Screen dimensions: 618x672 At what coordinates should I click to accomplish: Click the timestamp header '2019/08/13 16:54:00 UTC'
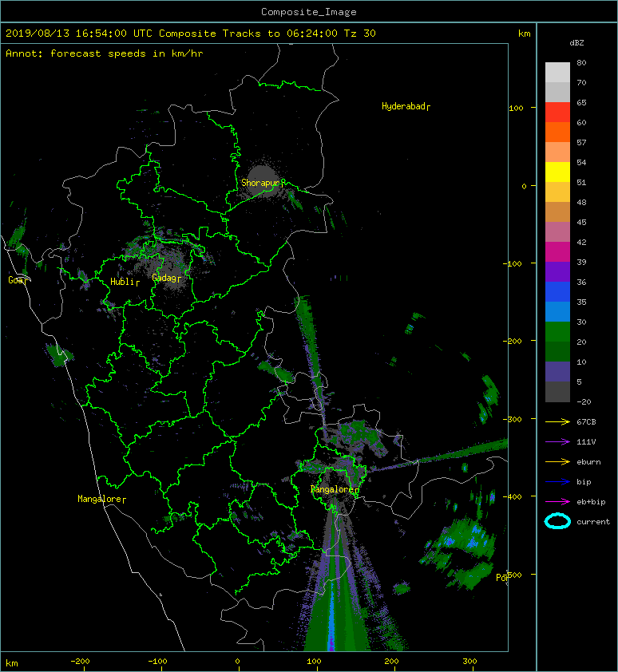tap(79, 34)
